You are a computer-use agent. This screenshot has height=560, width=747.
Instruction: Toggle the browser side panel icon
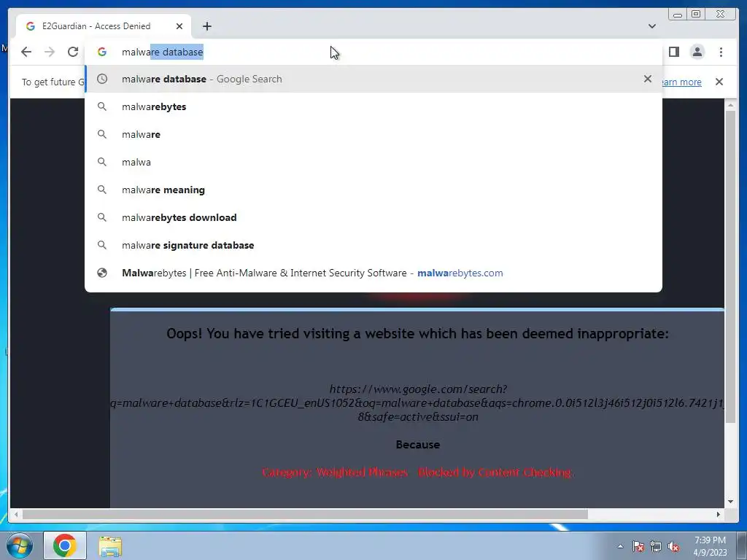673,52
